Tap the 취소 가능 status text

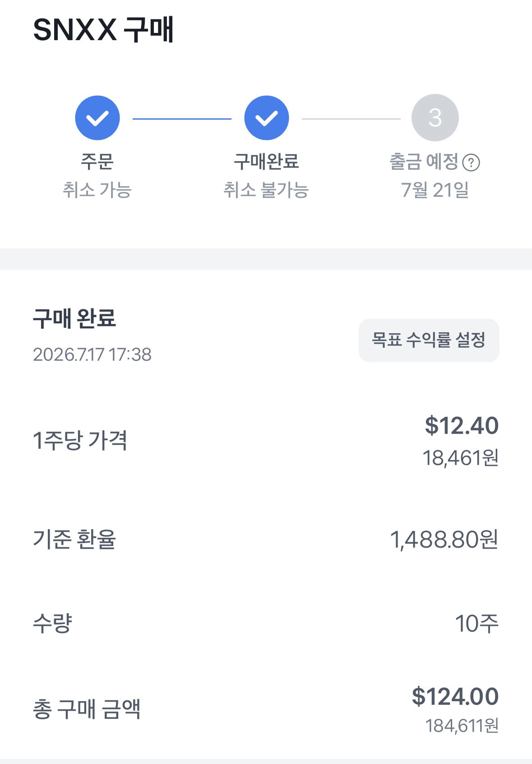97,190
